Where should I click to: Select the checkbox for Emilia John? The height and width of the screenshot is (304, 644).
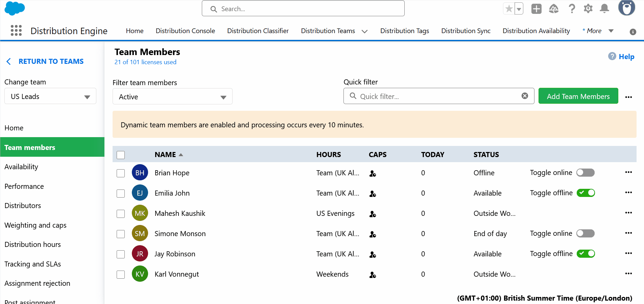[x=121, y=194]
